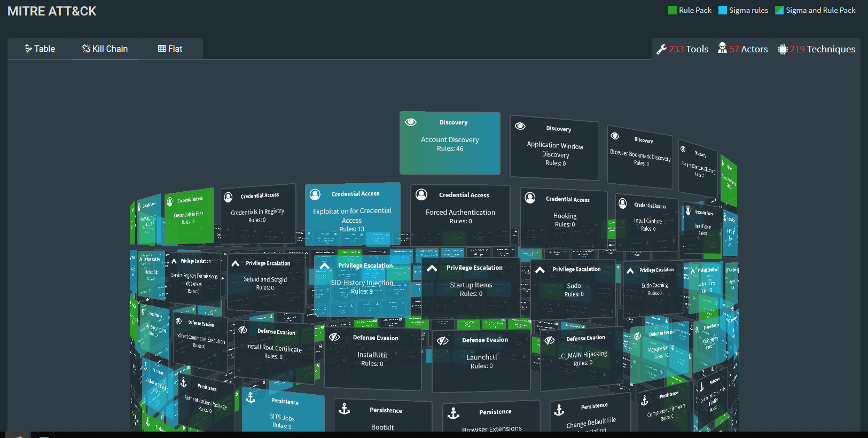Click the crossed-eye icon on Launchctl card
The height and width of the screenshot is (438, 868).
(x=443, y=340)
